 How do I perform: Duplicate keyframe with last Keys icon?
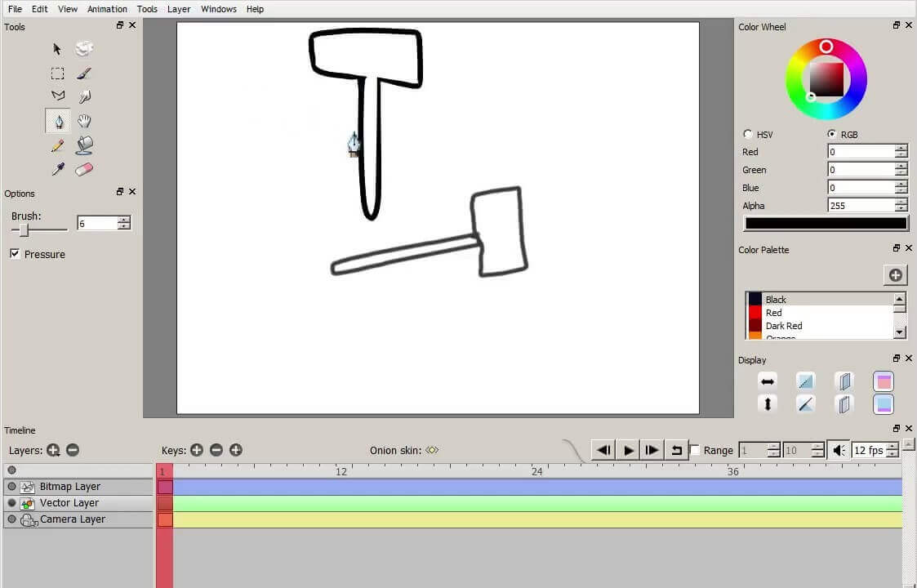[236, 450]
